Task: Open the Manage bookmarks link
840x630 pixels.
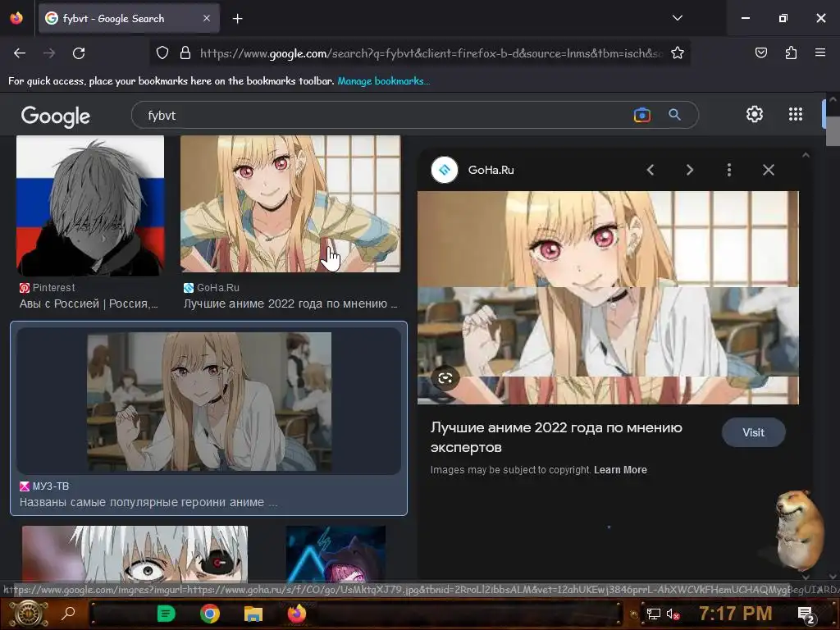Action: [x=384, y=81]
